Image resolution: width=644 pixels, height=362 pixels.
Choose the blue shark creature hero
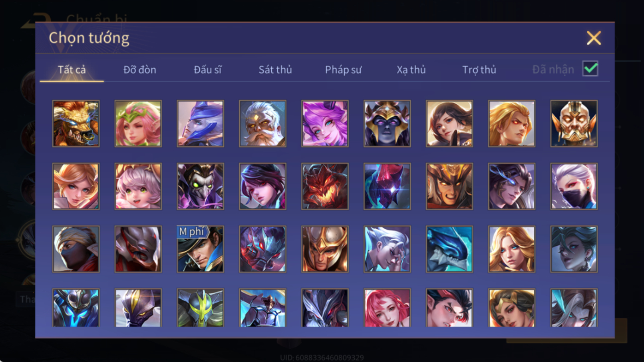[x=449, y=249]
